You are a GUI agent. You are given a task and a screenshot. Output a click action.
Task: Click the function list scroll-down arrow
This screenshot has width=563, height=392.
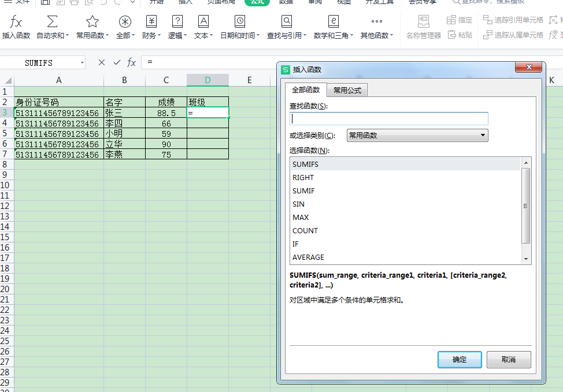(526, 259)
